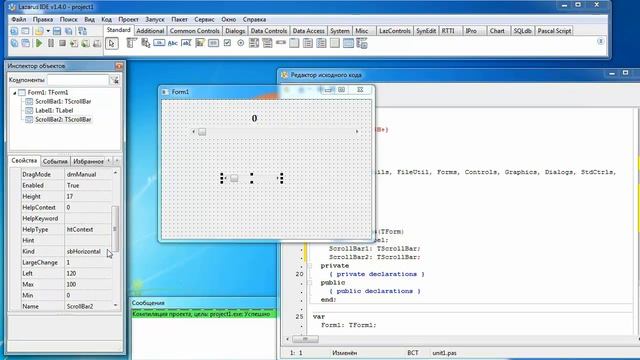Open the Запуск menu

pos(155,19)
